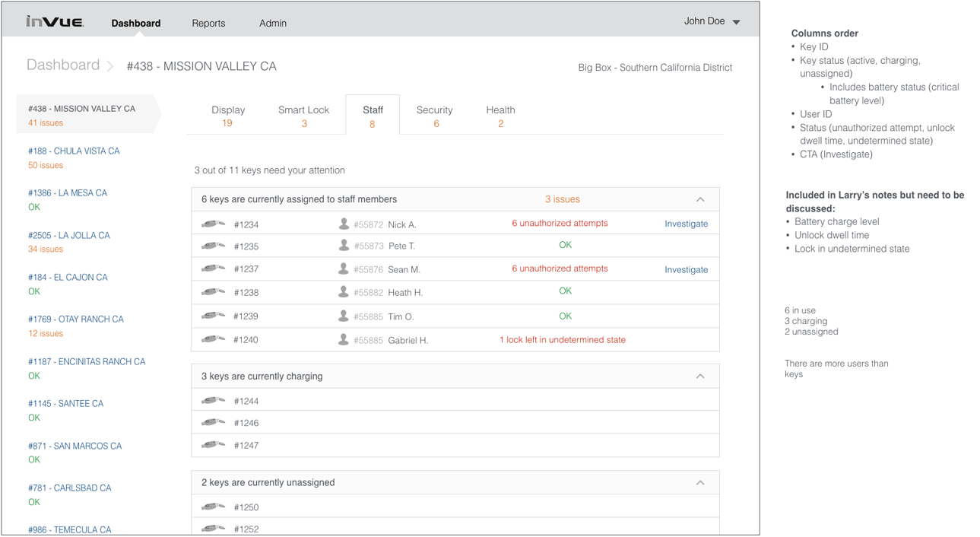Collapse the assigned keys section chevron
Viewport: 980px width, 537px height.
700,199
